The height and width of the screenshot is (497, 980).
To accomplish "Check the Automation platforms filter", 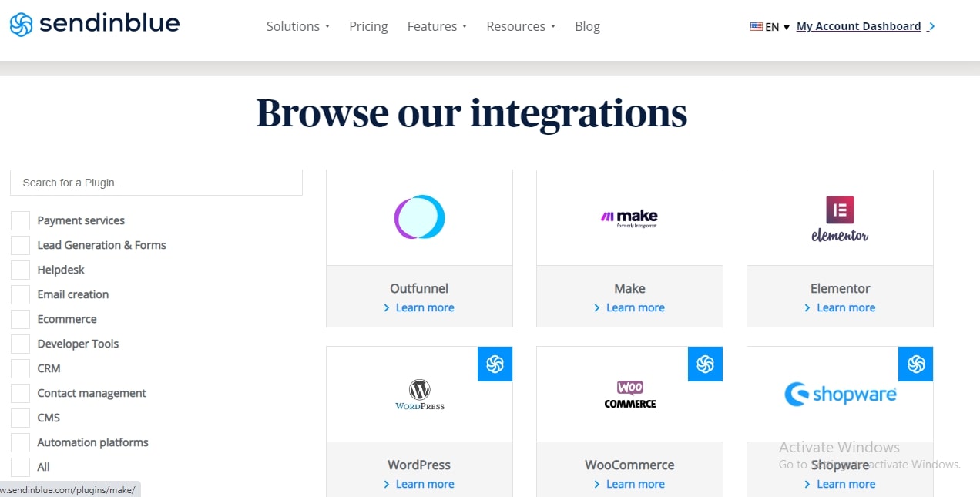I will 20,442.
